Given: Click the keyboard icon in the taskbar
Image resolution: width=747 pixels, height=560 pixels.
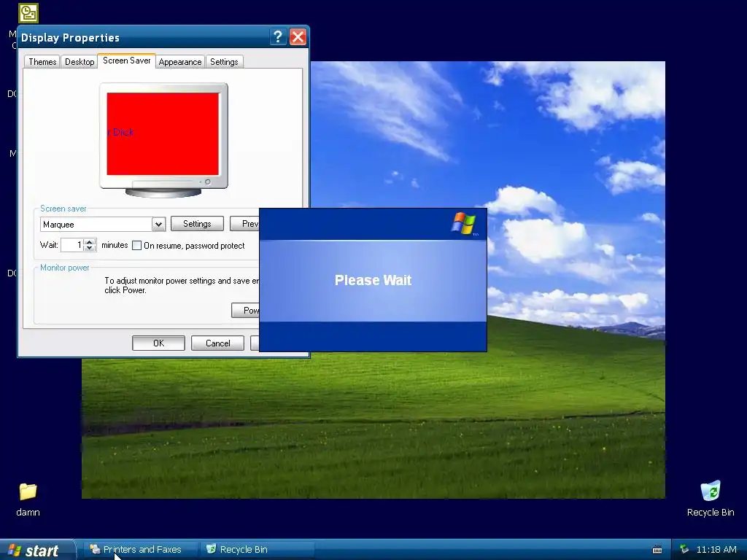Looking at the screenshot, I should pyautogui.click(x=657, y=550).
